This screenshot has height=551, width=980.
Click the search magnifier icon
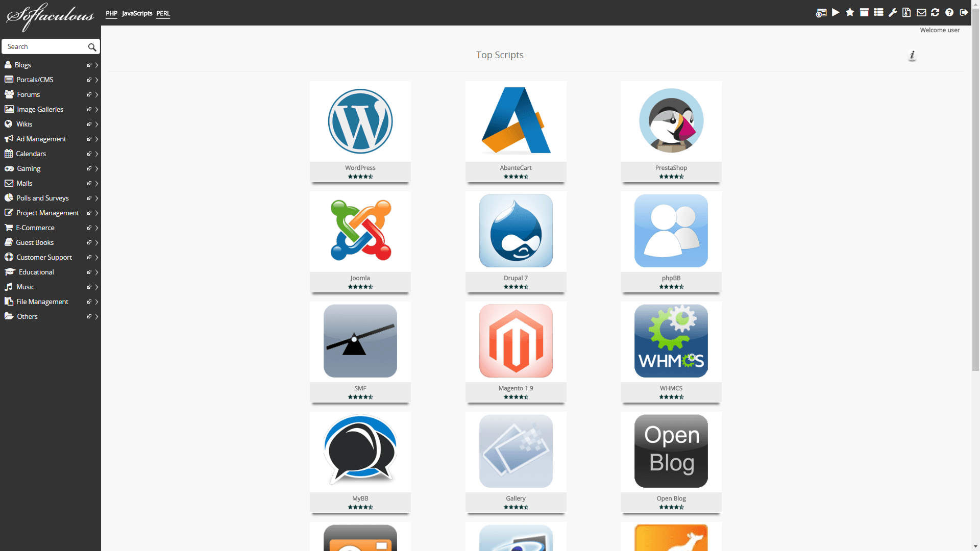(92, 47)
